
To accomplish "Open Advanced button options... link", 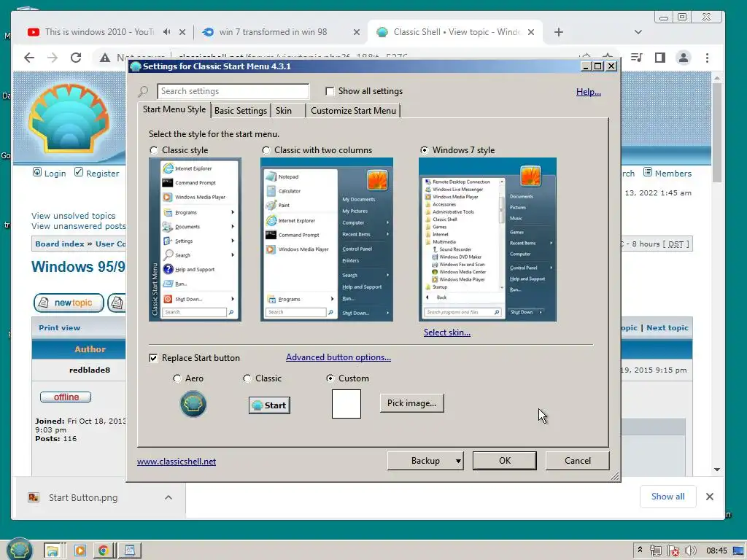I will 338,357.
